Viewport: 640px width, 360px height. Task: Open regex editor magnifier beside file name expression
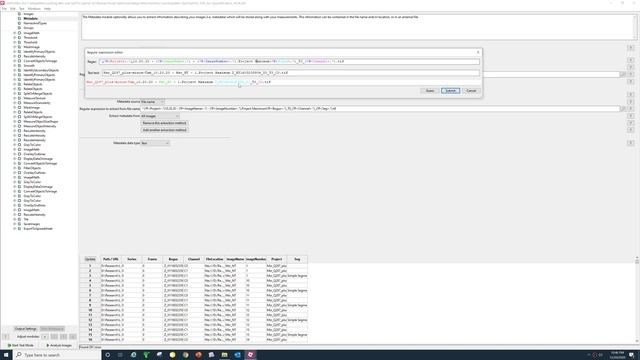point(623,109)
